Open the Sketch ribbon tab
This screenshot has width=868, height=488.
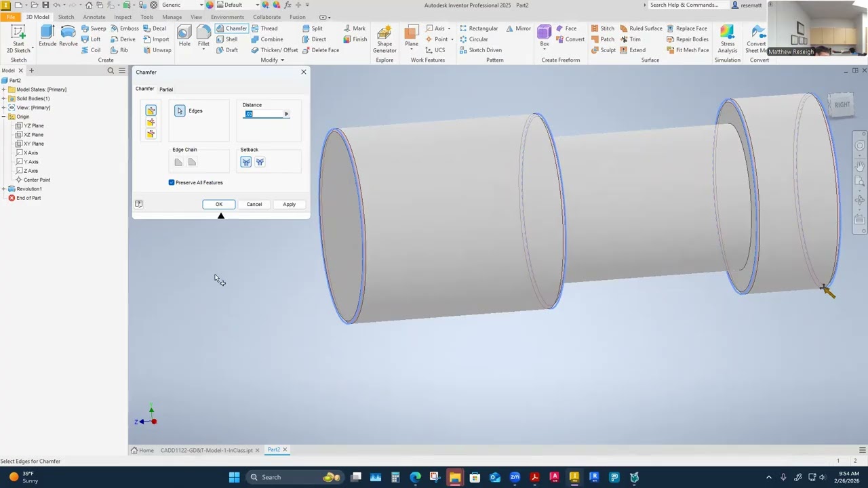66,17
